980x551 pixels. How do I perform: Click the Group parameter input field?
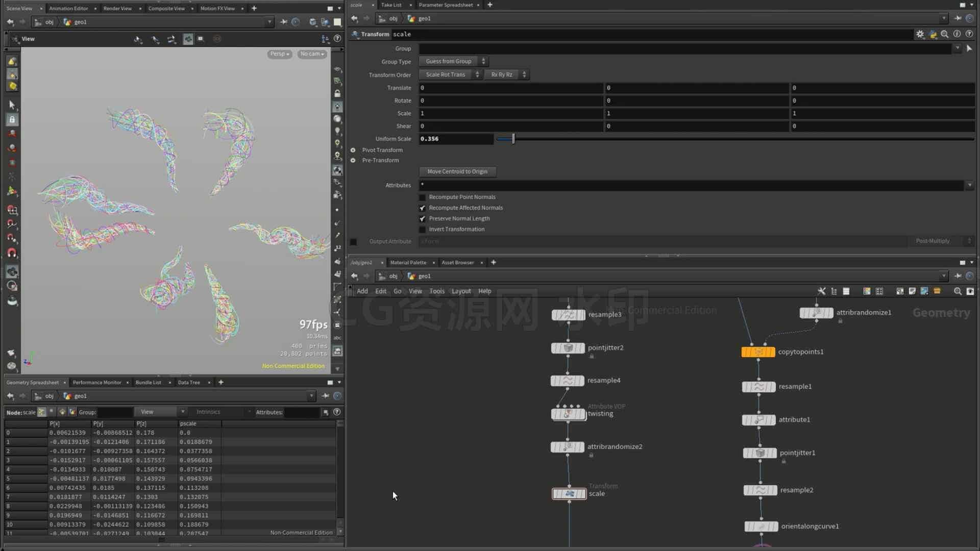pos(685,48)
